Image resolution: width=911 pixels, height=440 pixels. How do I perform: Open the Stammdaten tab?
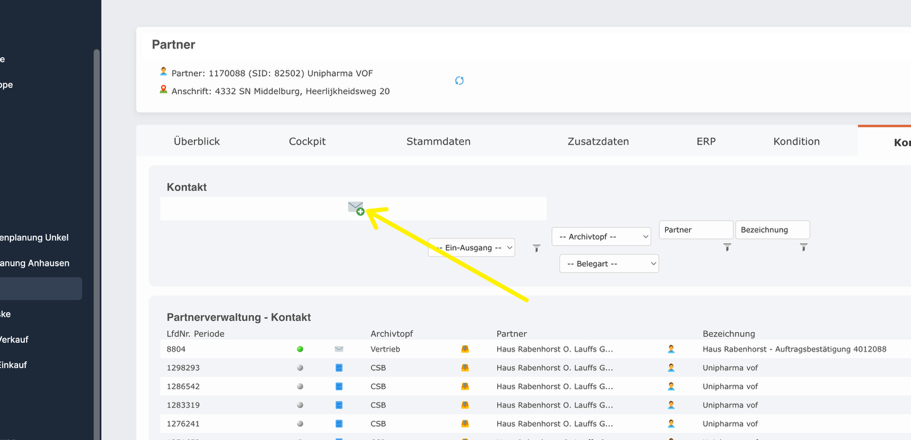pyautogui.click(x=438, y=141)
